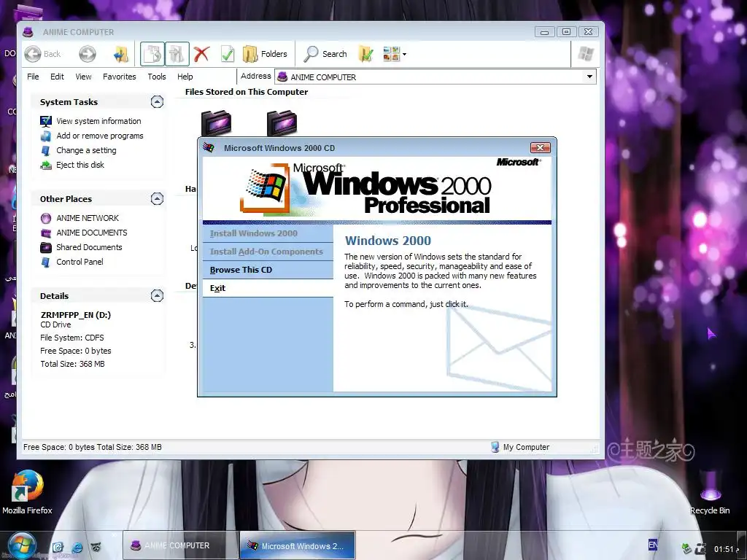Viewport: 747px width, 560px height.
Task: Click Install Windows 2000 option
Action: point(268,233)
